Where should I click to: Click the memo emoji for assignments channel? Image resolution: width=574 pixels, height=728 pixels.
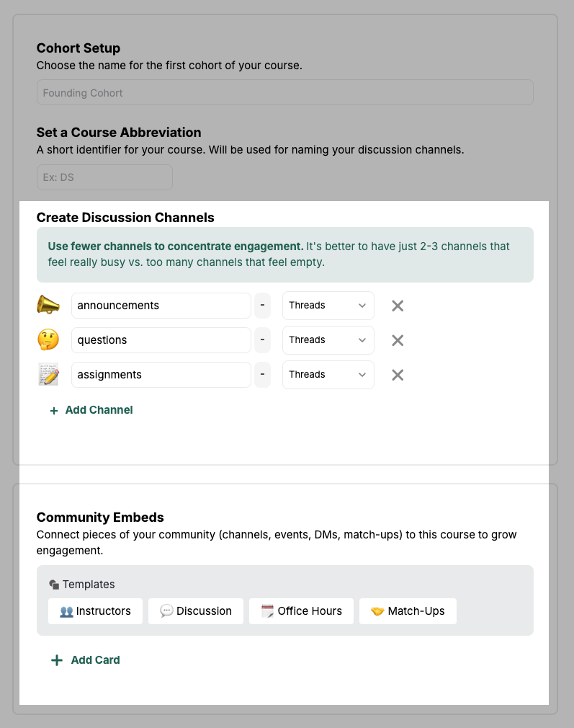[x=48, y=375]
